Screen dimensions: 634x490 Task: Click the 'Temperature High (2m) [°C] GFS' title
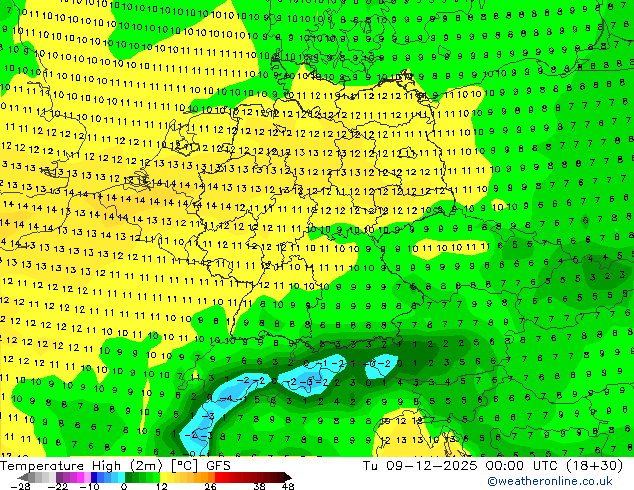coord(115,466)
